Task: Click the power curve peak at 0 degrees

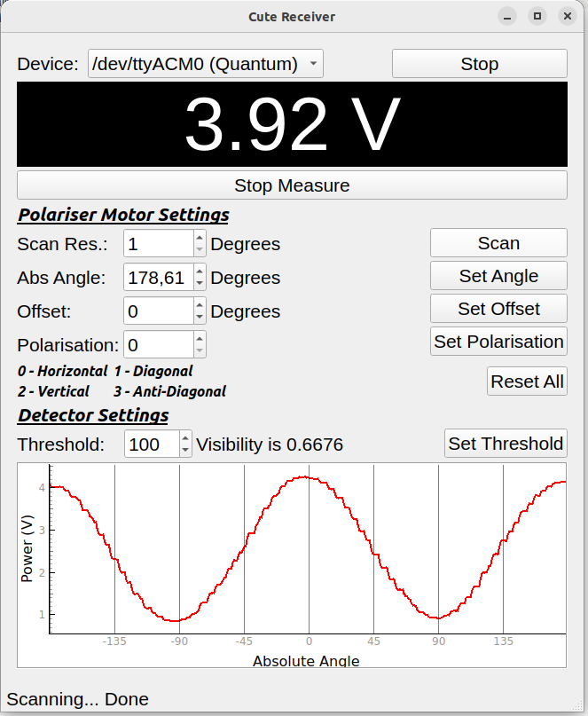Action: point(308,477)
